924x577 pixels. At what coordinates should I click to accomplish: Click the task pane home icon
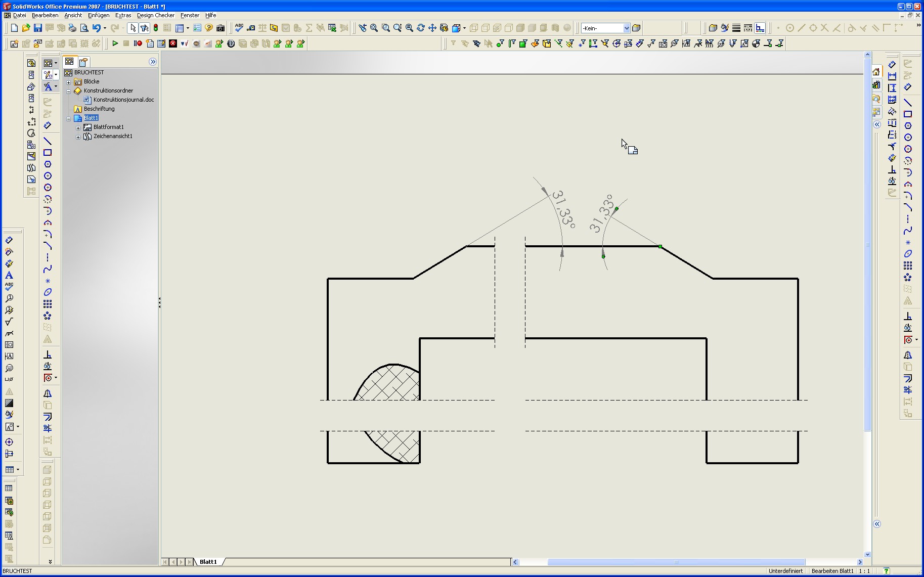(x=876, y=72)
